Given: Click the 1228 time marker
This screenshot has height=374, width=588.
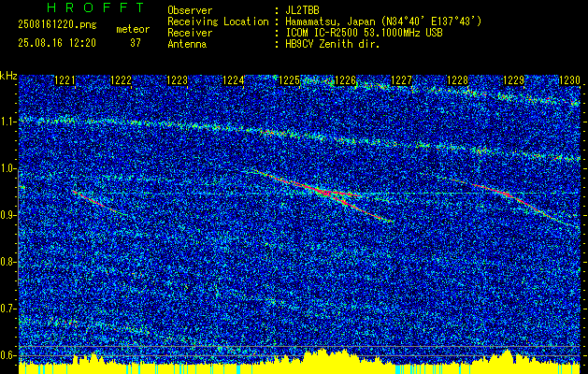Looking at the screenshot, I should [458, 79].
